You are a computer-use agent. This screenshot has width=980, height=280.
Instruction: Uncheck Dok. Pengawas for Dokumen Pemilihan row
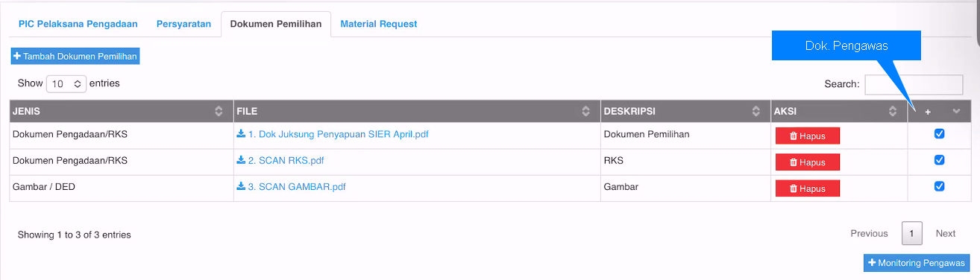click(x=940, y=134)
